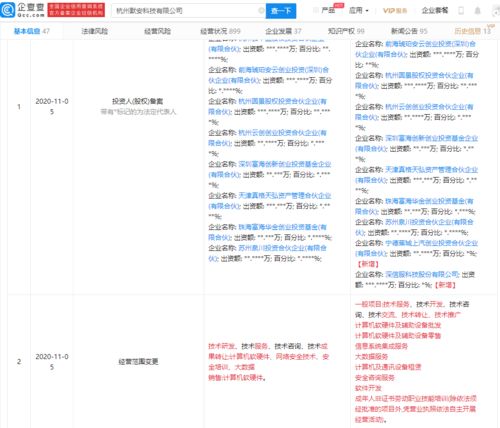Open the 产品 menu with HOT badge
500x428 pixels.
click(x=328, y=10)
